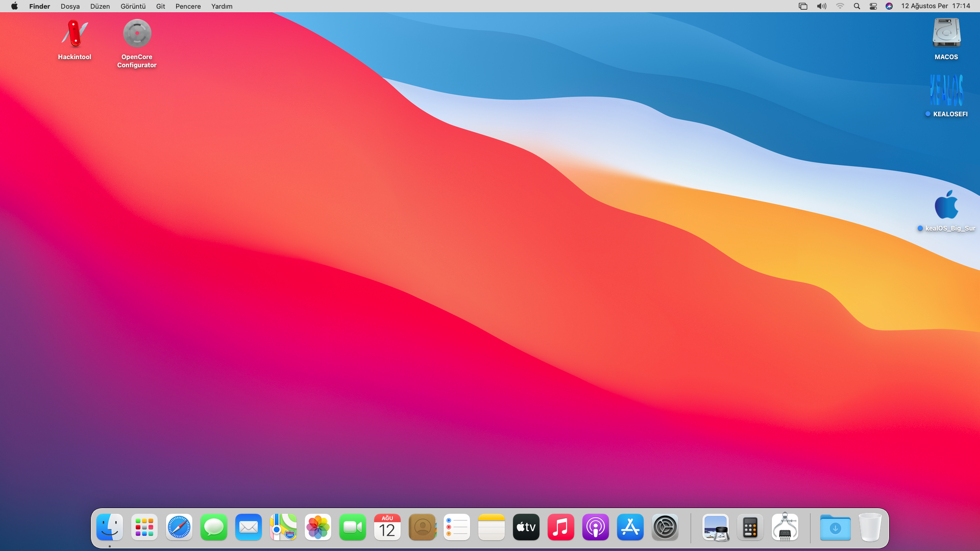Launch Launchpad from the Dock
The width and height of the screenshot is (980, 551).
[x=144, y=528]
